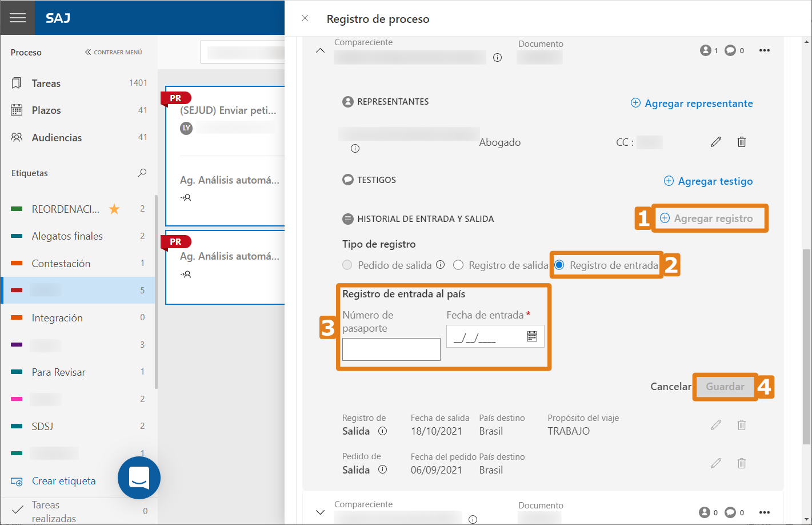Click the scroll-up arrow of the panel scrollbar
This screenshot has height=525, width=812.
point(807,42)
